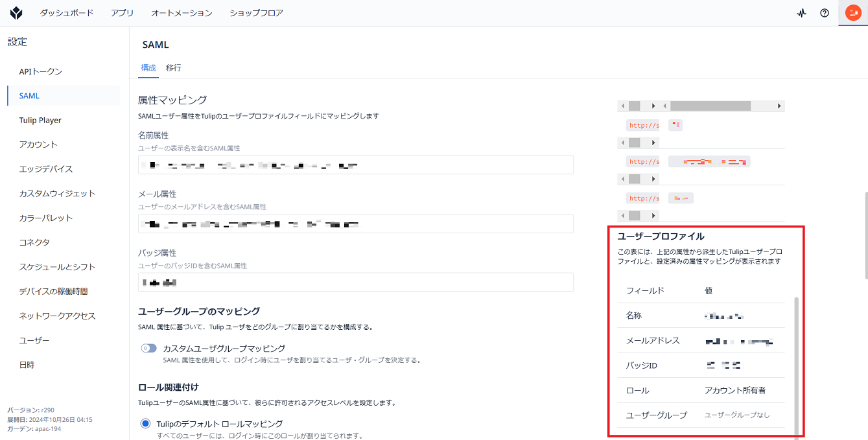Click the 展開日 deployment date text
Screen dimensions: 868x440
tap(50, 420)
